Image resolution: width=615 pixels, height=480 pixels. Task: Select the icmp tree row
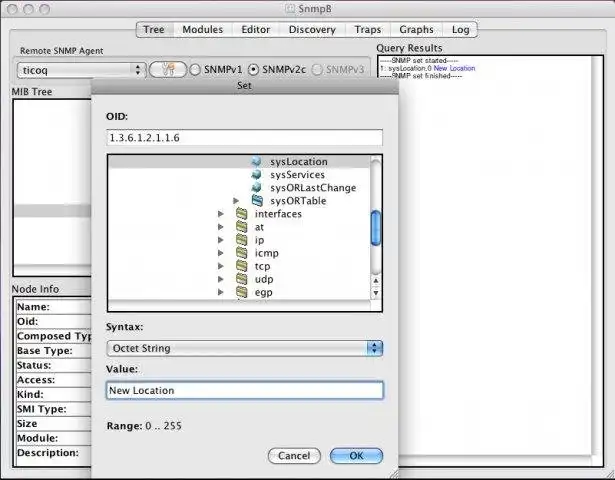point(238,253)
